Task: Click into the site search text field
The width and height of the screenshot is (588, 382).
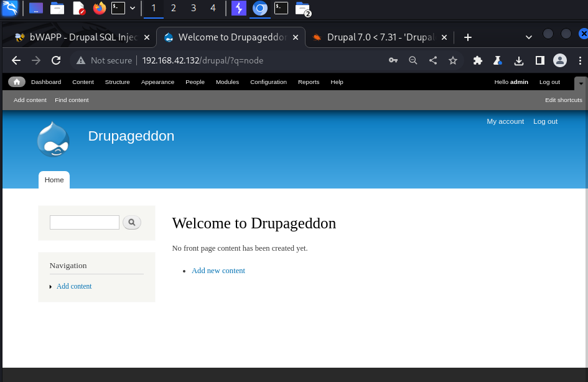Action: click(85, 222)
